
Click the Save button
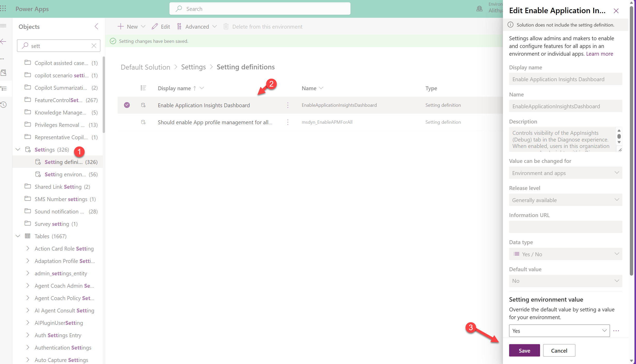pos(524,351)
